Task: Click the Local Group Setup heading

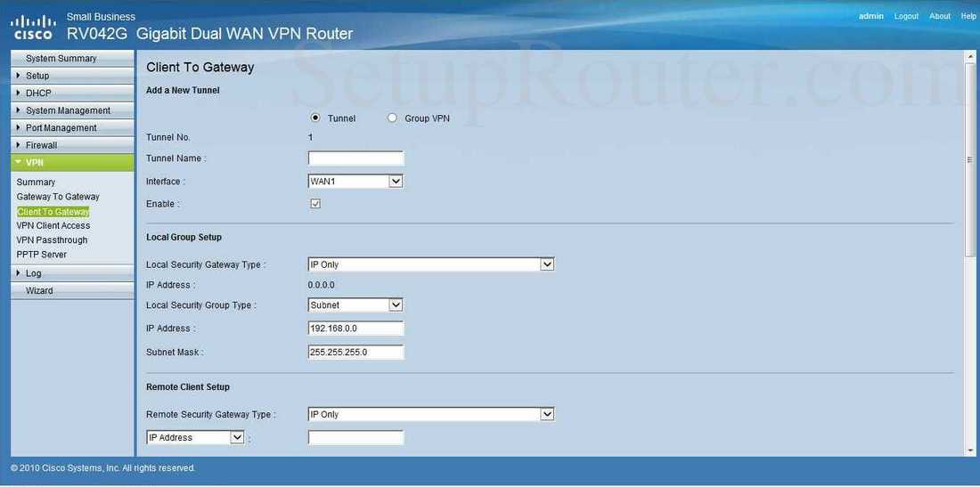Action: (x=184, y=237)
